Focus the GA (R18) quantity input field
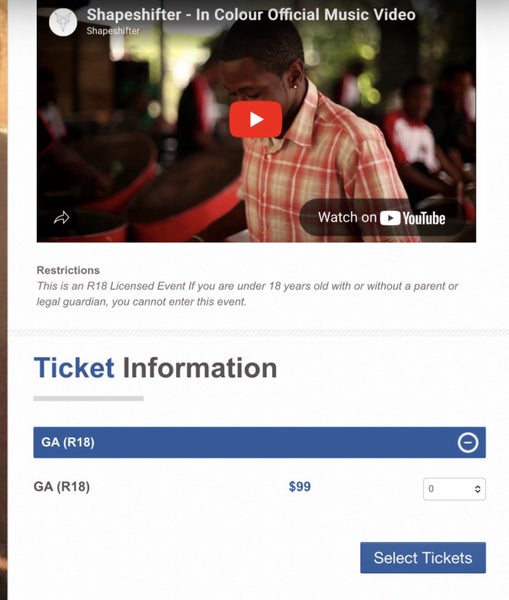The width and height of the screenshot is (509, 600). (x=454, y=489)
